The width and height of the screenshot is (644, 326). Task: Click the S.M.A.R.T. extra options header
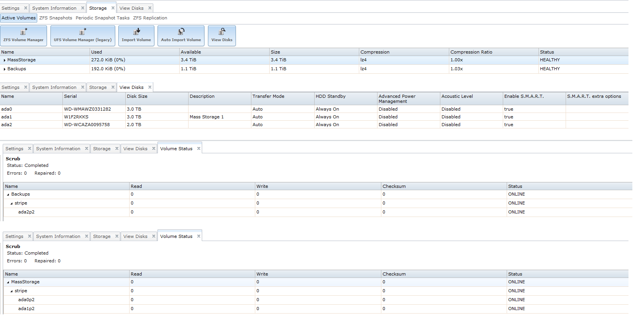click(x=597, y=99)
